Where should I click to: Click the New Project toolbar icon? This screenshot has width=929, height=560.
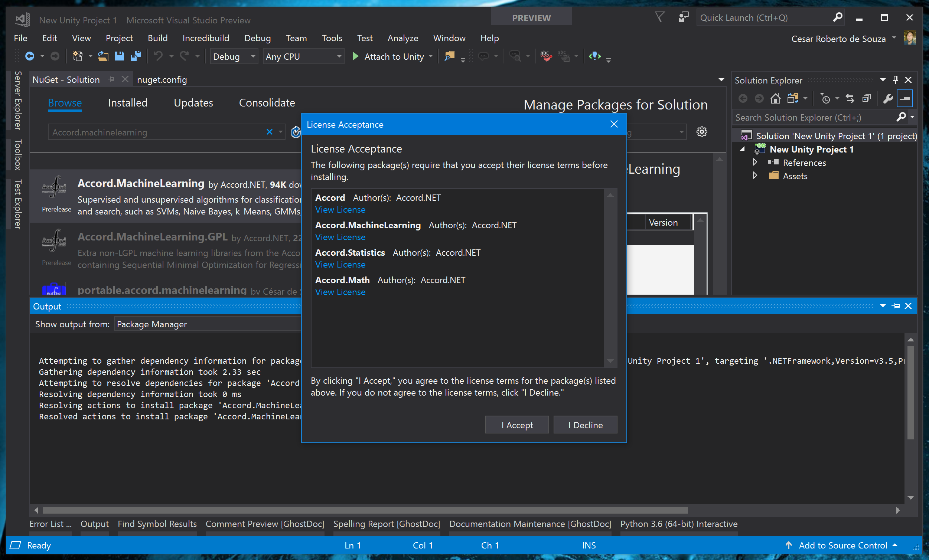(78, 56)
